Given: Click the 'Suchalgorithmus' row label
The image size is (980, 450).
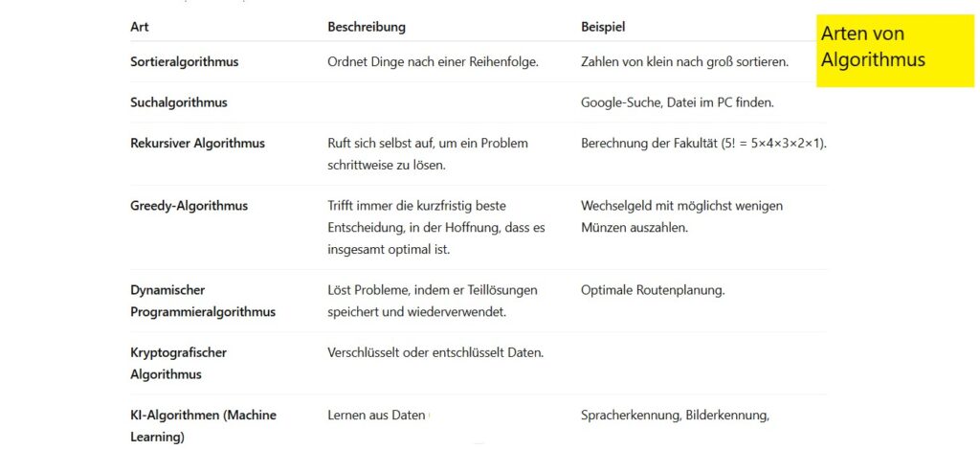Looking at the screenshot, I should point(179,102).
